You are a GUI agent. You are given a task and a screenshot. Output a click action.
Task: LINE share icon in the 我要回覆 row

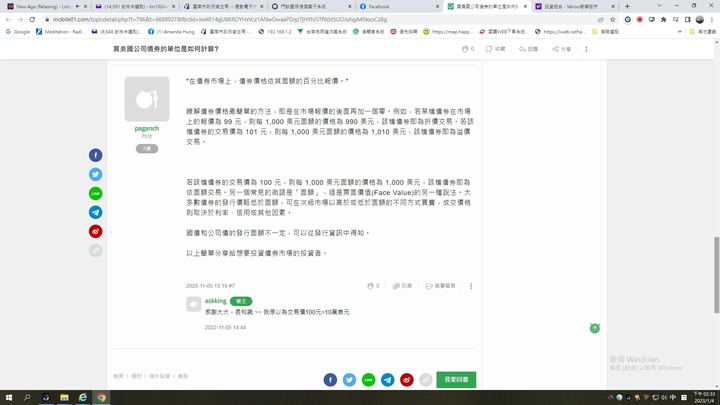(x=368, y=380)
